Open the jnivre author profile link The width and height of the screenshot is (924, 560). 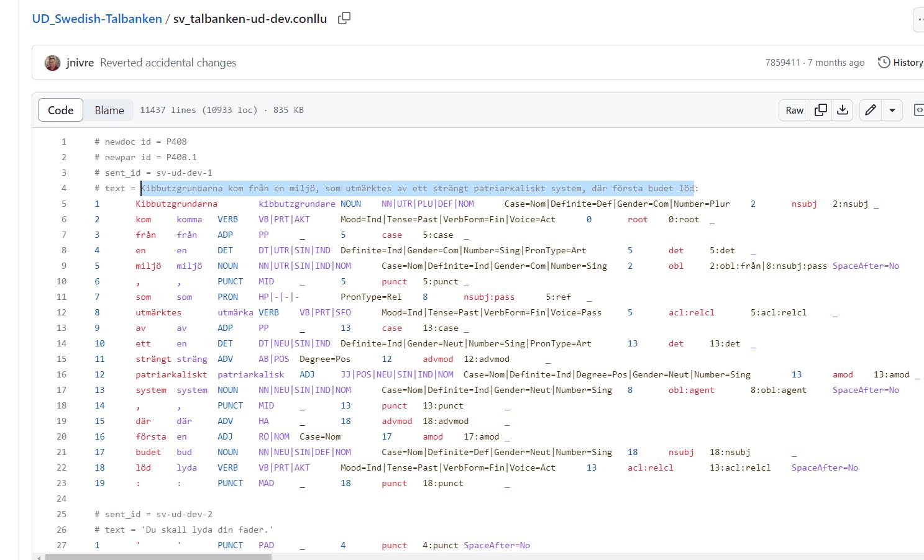pyautogui.click(x=80, y=63)
